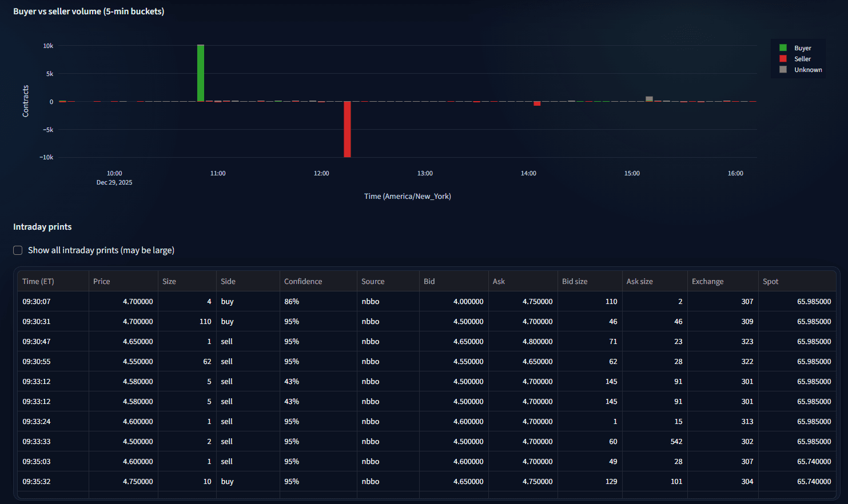Click the Intraday prints section heading
The height and width of the screenshot is (504, 848).
point(42,227)
